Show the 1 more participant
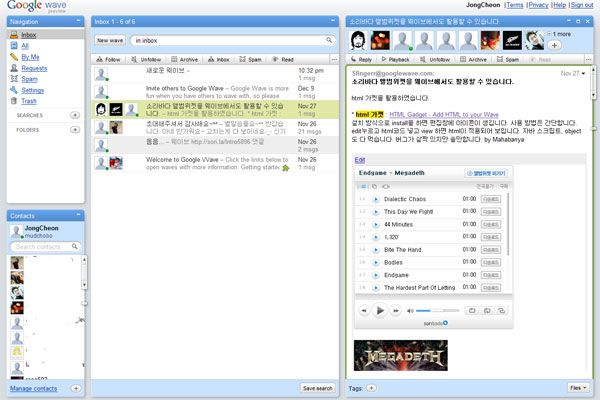 point(561,34)
